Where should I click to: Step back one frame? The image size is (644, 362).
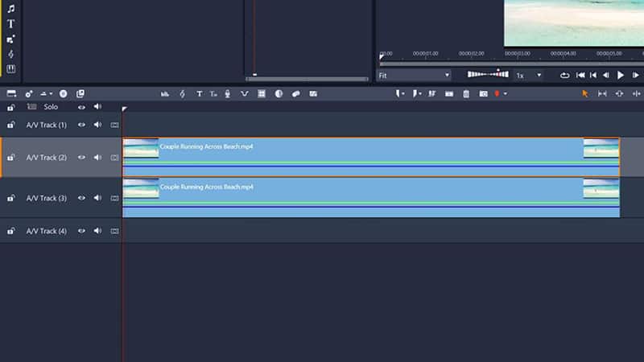606,75
